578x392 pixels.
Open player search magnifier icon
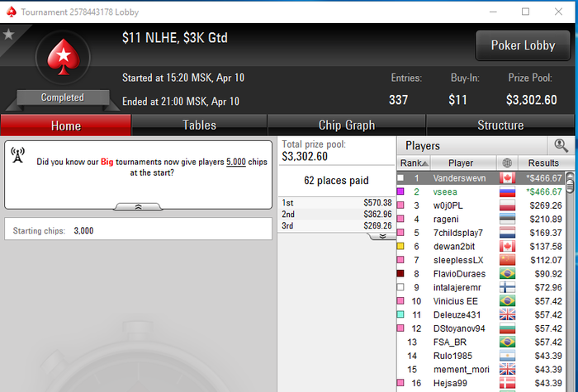pyautogui.click(x=561, y=145)
